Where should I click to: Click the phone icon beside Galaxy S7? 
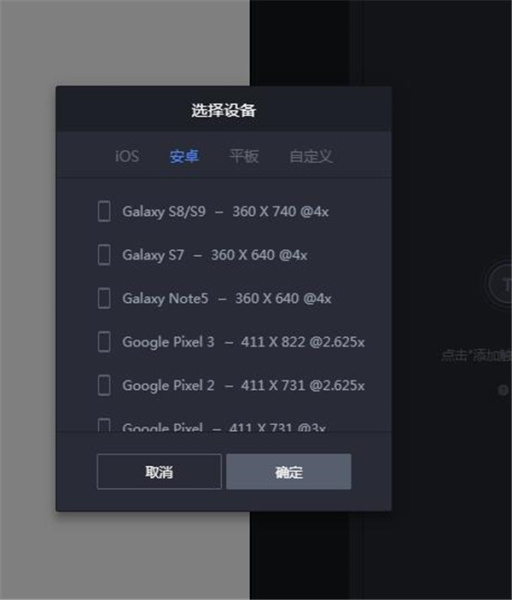[x=104, y=255]
